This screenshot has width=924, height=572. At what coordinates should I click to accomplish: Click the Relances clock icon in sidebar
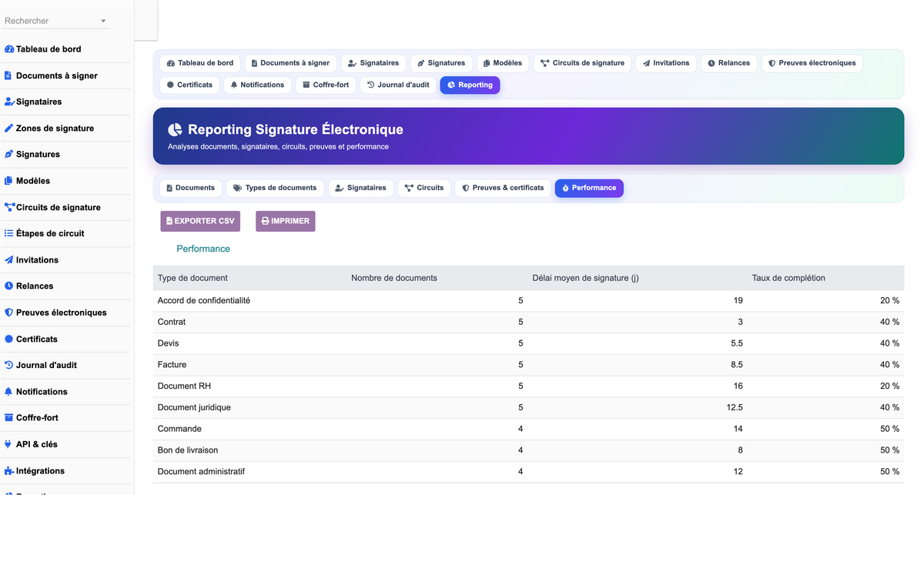[x=9, y=286]
